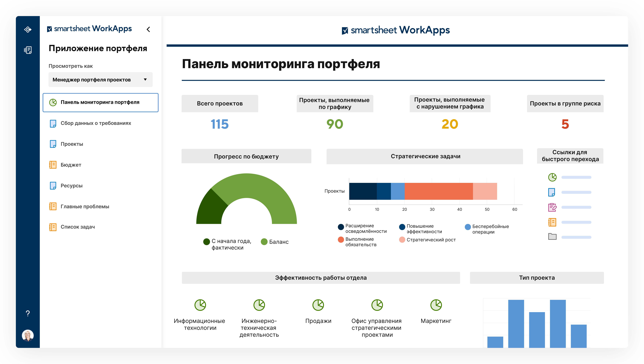The height and width of the screenshot is (364, 644).
Task: Click the sheet icon beside 'Ресурсы'
Action: click(53, 186)
